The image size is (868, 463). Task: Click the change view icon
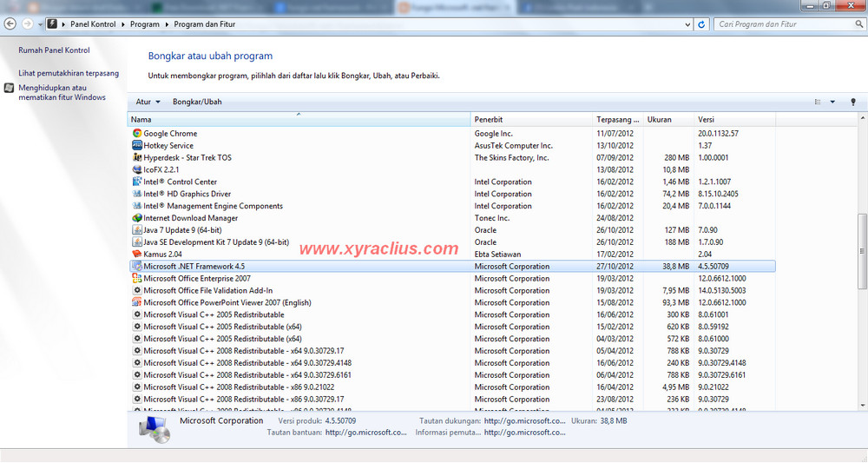pyautogui.click(x=818, y=102)
